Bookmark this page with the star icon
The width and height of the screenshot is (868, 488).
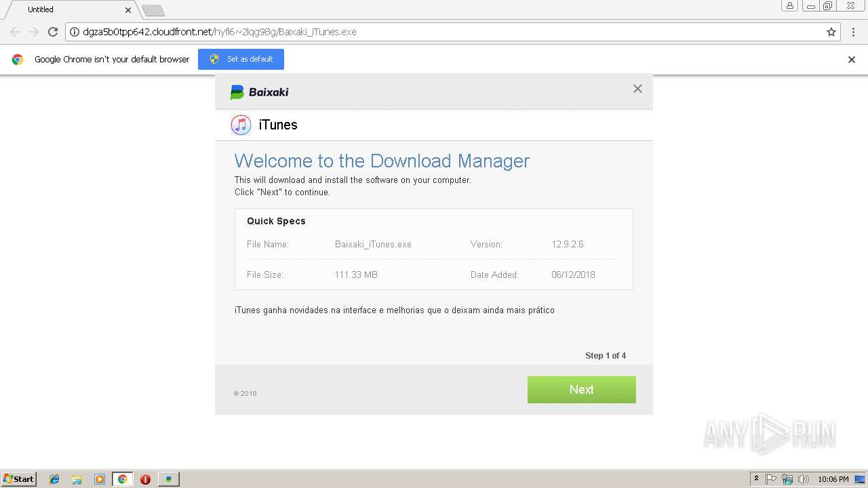831,32
